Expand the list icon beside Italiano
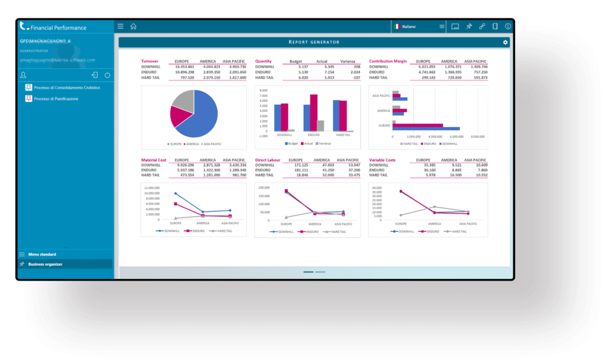609x364 pixels. (441, 27)
